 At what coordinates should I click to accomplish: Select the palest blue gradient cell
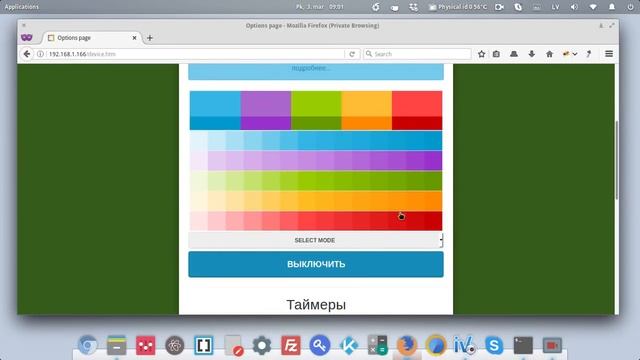point(199,140)
